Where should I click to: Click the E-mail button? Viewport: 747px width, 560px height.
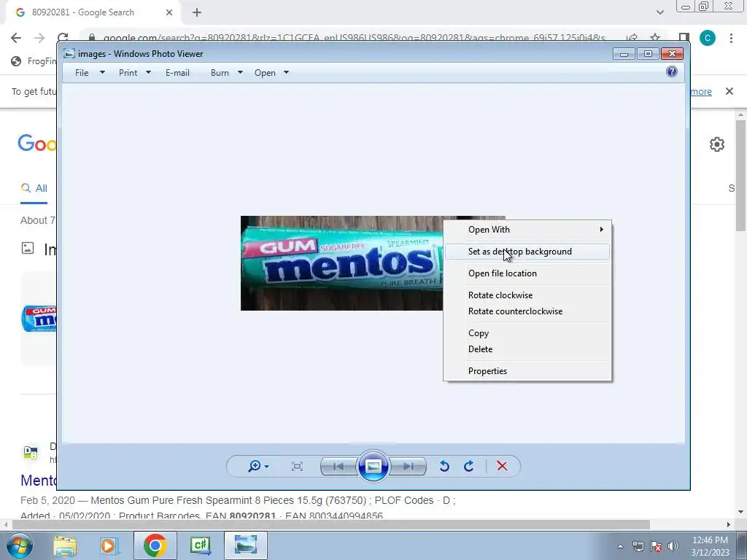click(177, 73)
